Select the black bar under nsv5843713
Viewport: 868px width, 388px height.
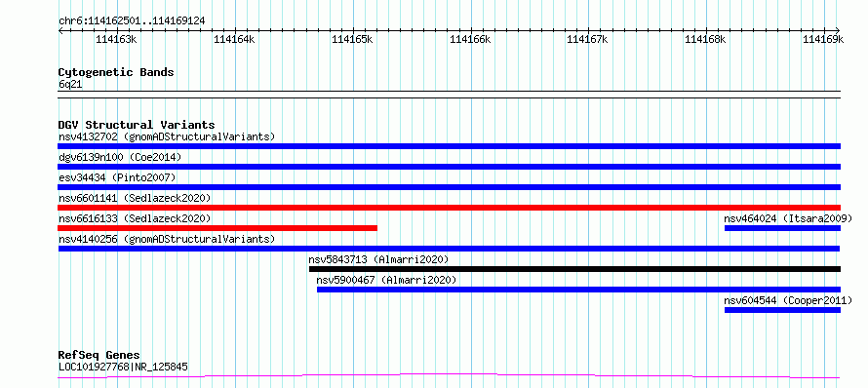(574, 269)
